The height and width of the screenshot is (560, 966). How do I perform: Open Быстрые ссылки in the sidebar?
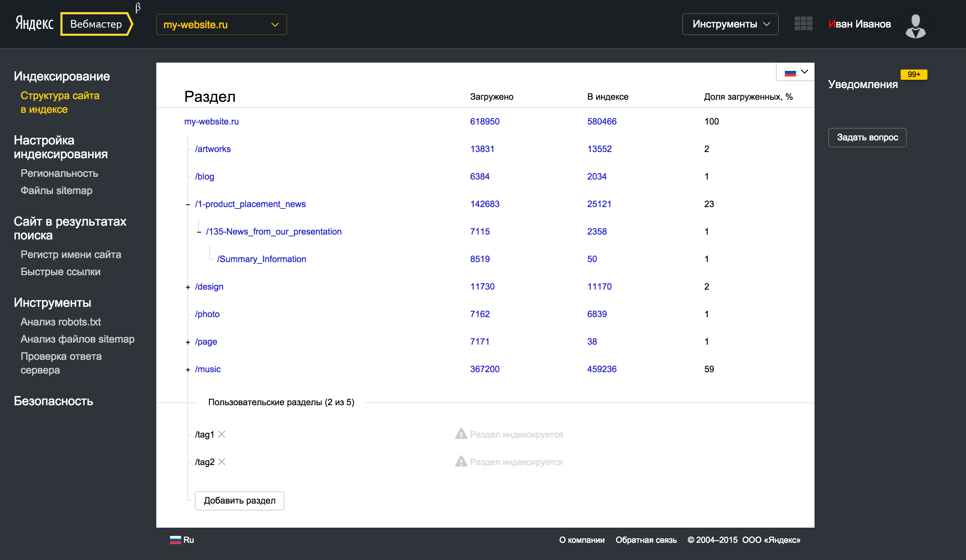tap(61, 272)
